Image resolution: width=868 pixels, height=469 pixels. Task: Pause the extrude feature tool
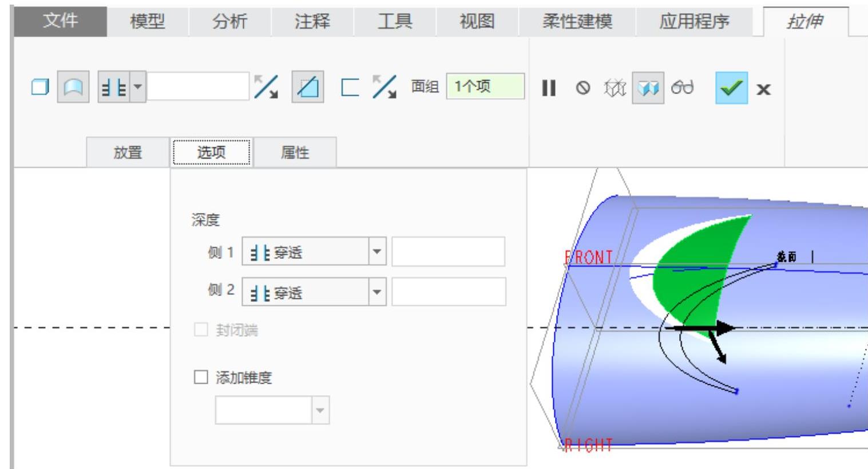click(x=549, y=88)
